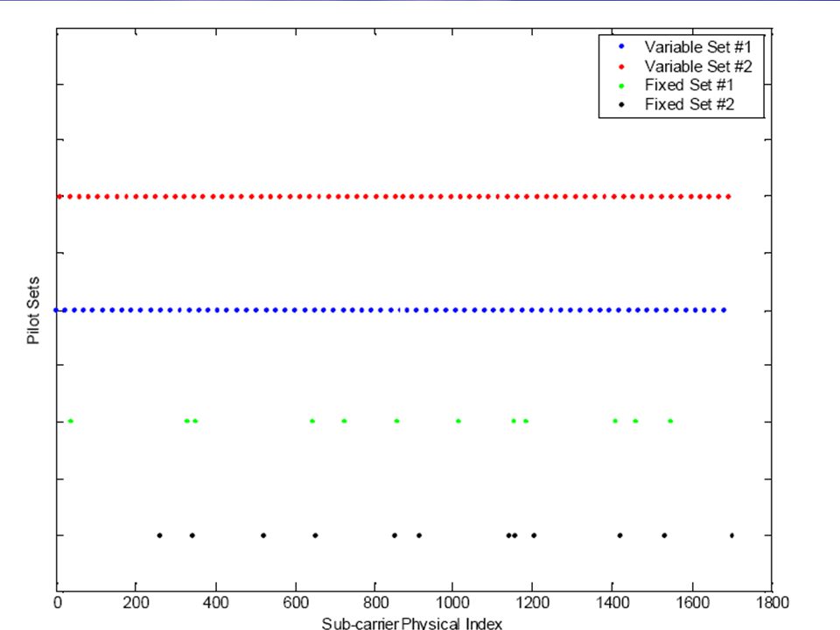Click the rightmost black Fixed Set #2 point
Screen dimensions: 840x630
point(731,535)
